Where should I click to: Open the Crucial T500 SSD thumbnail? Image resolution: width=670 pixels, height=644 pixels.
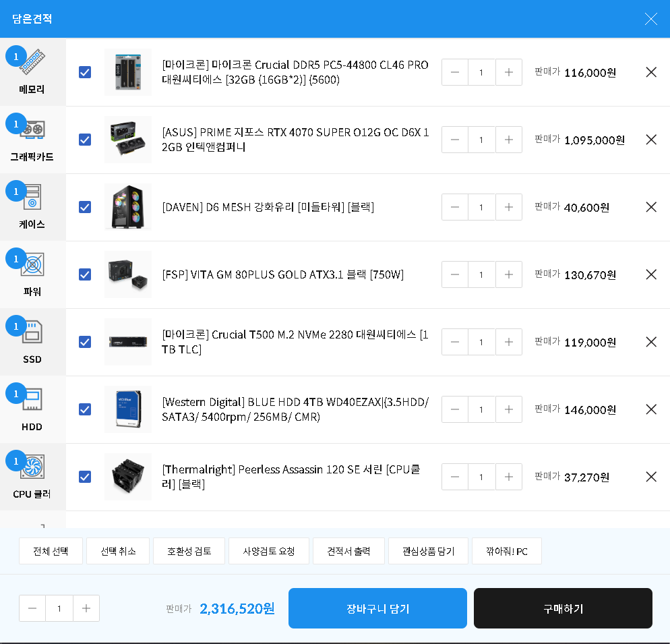[128, 342]
